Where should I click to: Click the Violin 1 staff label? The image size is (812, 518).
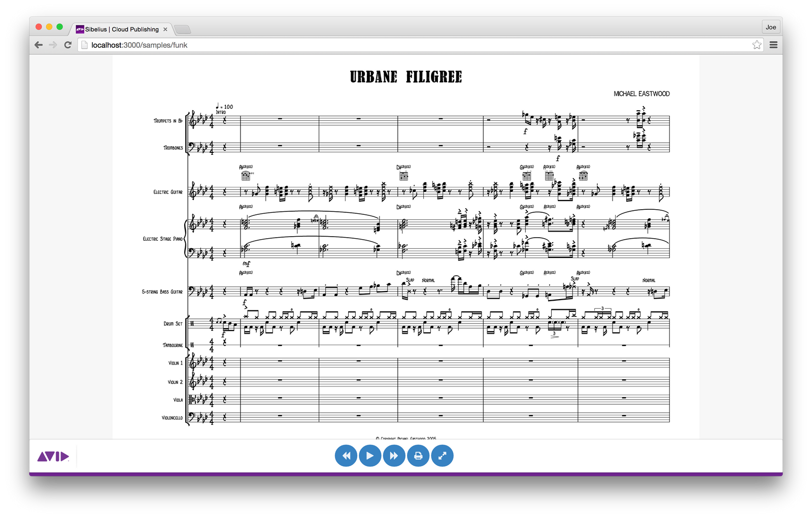click(x=176, y=363)
